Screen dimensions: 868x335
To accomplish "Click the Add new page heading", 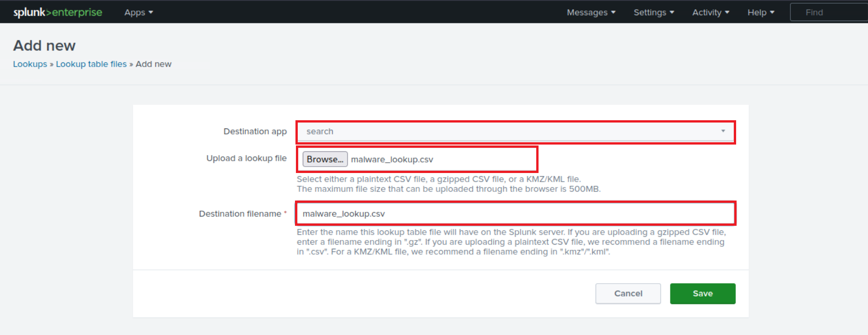I will (x=45, y=46).
